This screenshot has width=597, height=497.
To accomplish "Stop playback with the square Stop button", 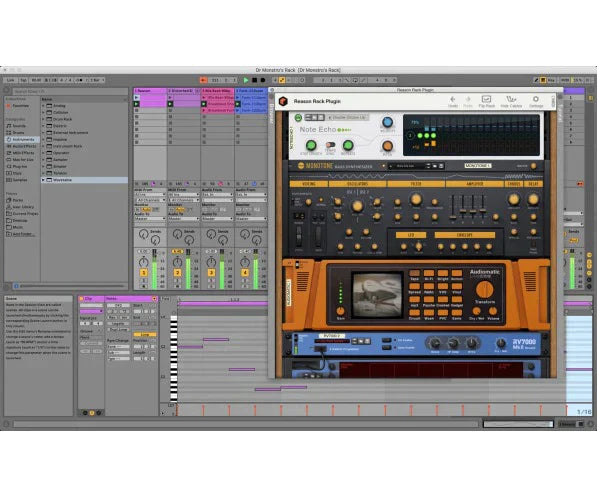I will [254, 80].
